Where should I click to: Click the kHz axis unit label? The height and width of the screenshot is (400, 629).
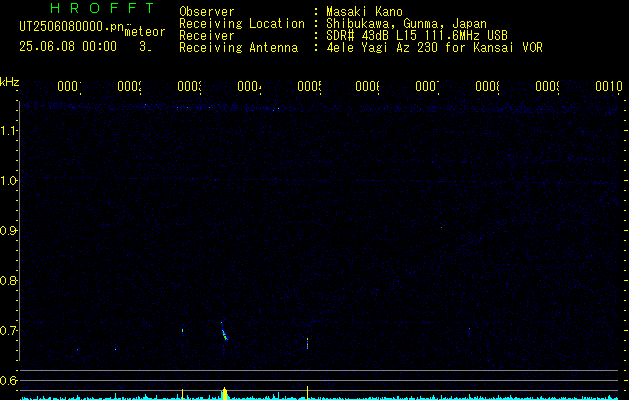point(9,82)
